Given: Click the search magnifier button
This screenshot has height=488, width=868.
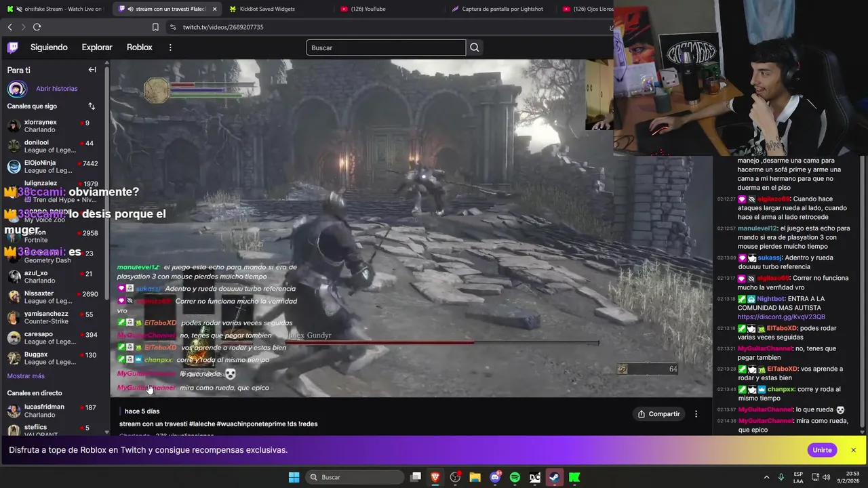Looking at the screenshot, I should coord(475,47).
